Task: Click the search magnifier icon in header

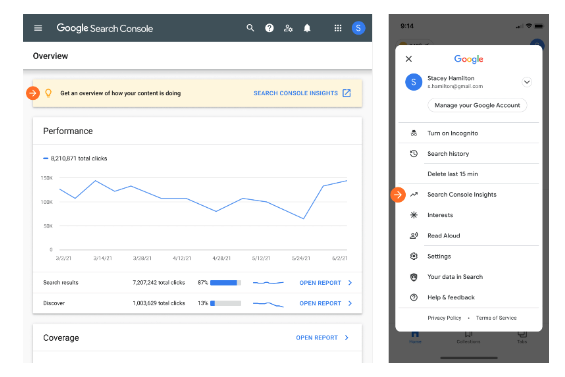Action: [250, 28]
